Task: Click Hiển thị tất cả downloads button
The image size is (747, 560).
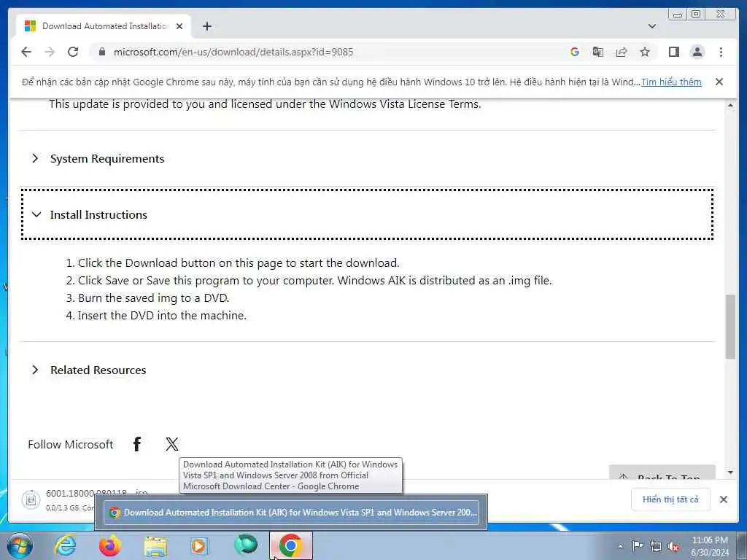Action: pos(670,499)
